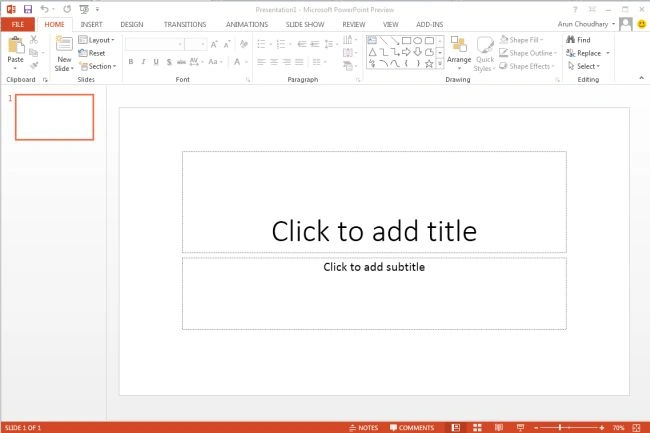Toggle Italic formatting
This screenshot has height=433, width=650.
click(143, 62)
